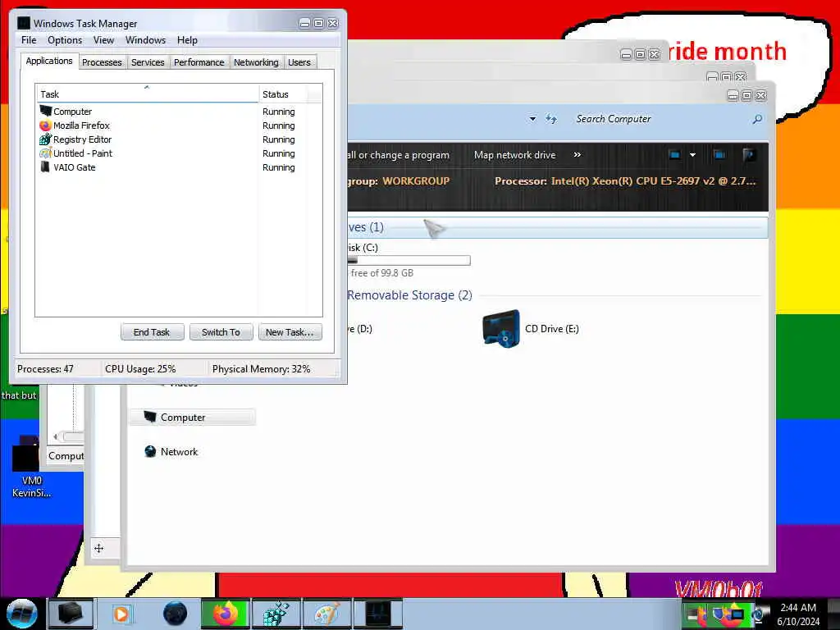Open the File menu in Task Manager
840x630 pixels.
(29, 40)
